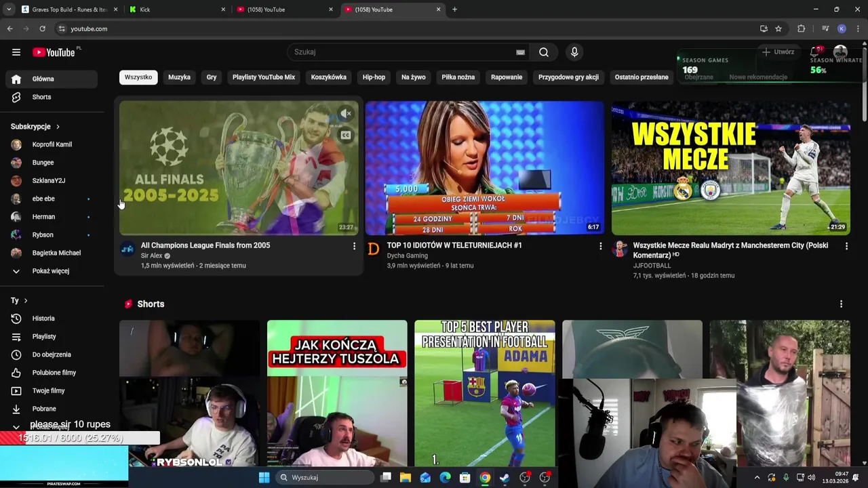Expand the Ty section chevron

(26, 300)
